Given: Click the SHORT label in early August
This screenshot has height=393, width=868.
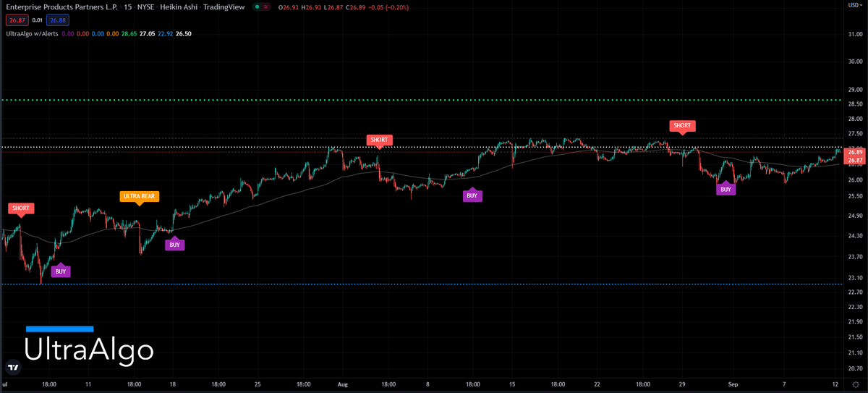Looking at the screenshot, I should click(379, 140).
